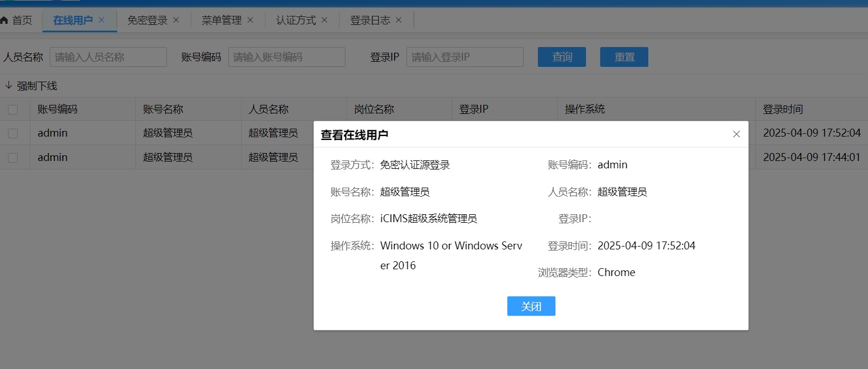Check the first admin row checkbox

pos(12,133)
